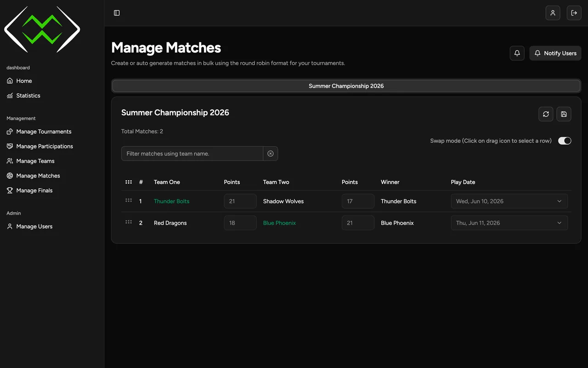Click Red Dragons points field showing 18
This screenshot has height=368, width=588.
click(x=240, y=223)
